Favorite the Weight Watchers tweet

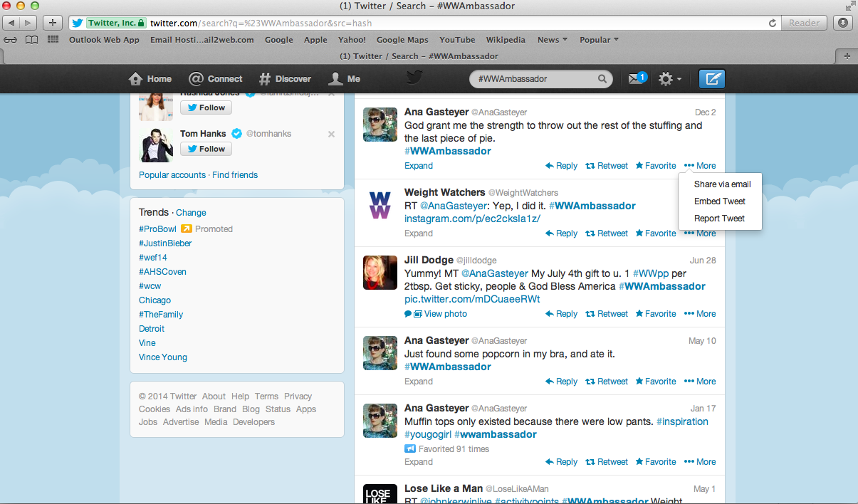click(656, 233)
